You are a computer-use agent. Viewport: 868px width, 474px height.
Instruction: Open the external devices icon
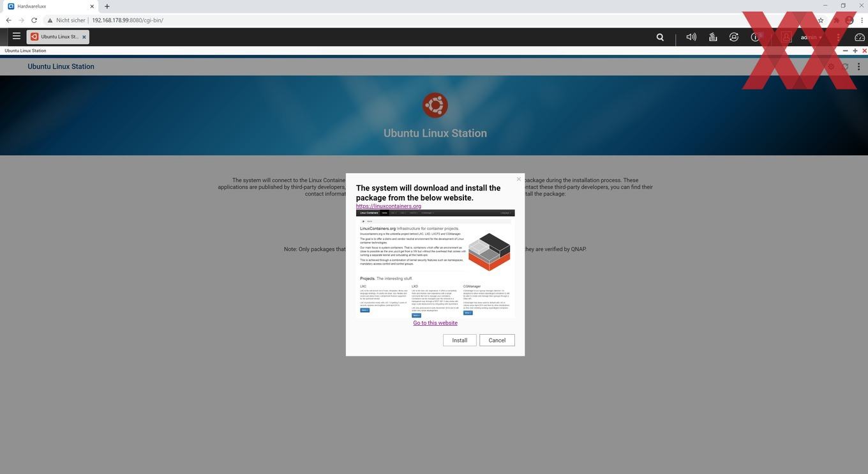pyautogui.click(x=734, y=37)
